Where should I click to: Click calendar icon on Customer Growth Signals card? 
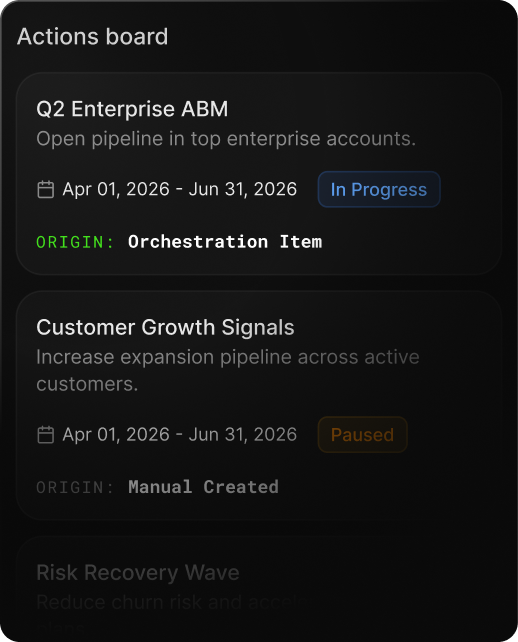45,435
